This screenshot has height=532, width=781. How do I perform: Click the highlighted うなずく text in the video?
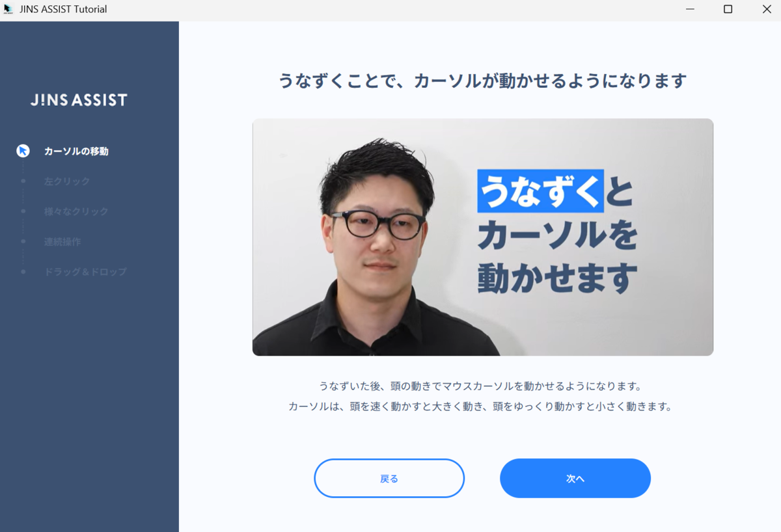(541, 191)
